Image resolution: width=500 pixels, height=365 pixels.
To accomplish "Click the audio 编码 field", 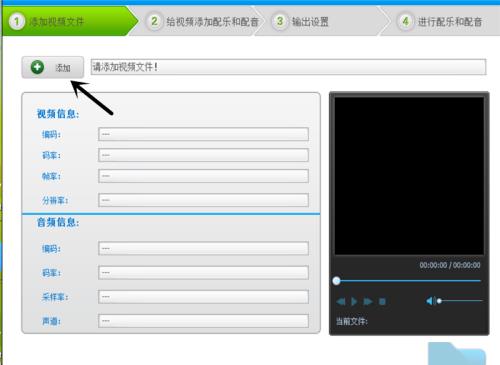I will coord(203,248).
